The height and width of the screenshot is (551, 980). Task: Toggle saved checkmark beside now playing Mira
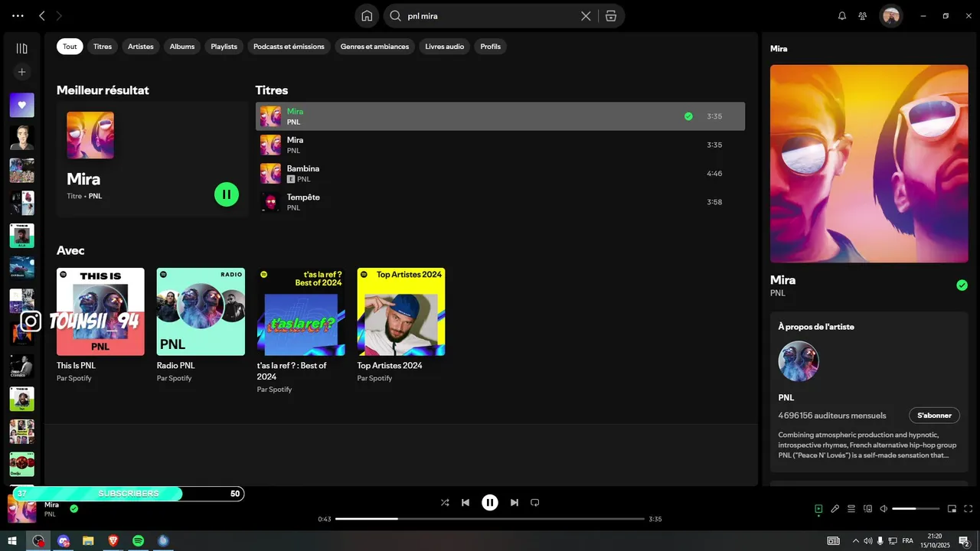point(74,508)
